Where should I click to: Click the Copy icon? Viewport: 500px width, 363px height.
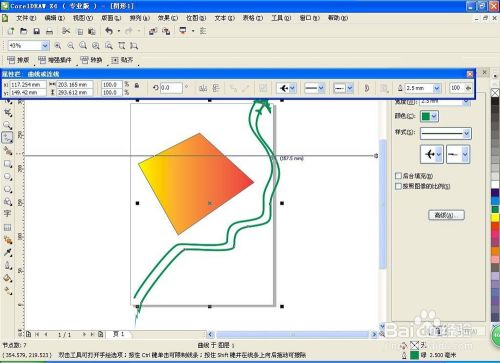point(80,31)
